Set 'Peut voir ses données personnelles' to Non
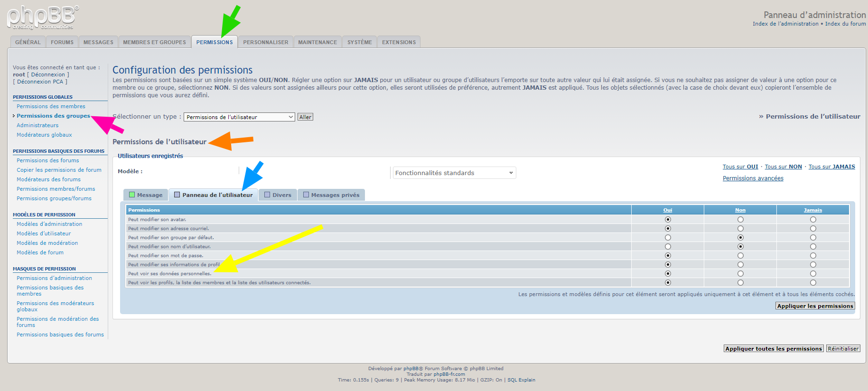Image resolution: width=868 pixels, height=391 pixels. coord(740,274)
